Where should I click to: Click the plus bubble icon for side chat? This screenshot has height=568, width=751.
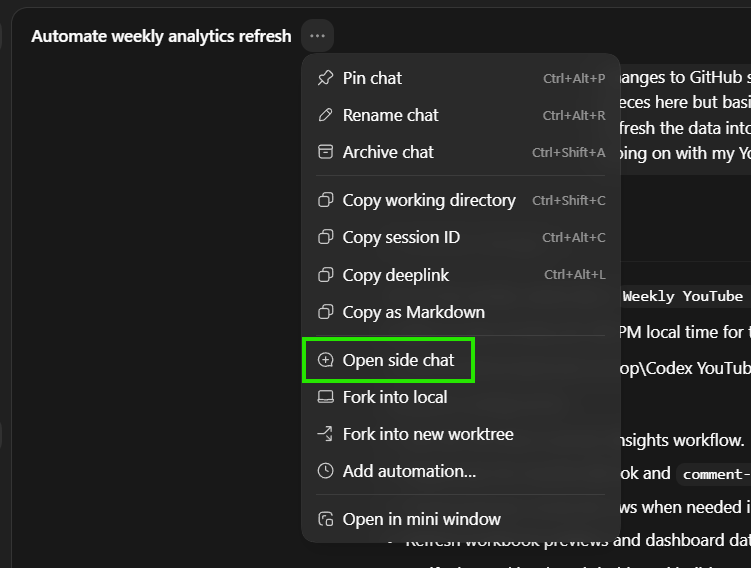pos(326,360)
